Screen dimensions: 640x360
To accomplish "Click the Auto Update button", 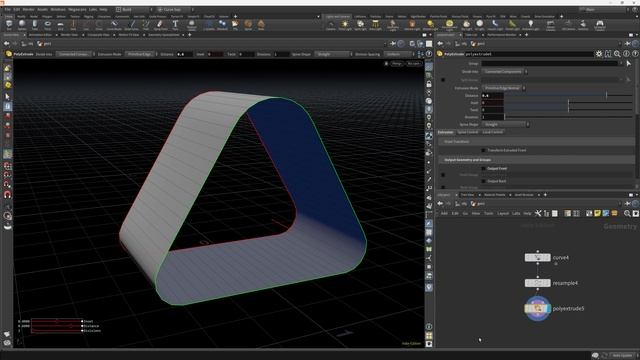I will pyautogui.click(x=622, y=356).
